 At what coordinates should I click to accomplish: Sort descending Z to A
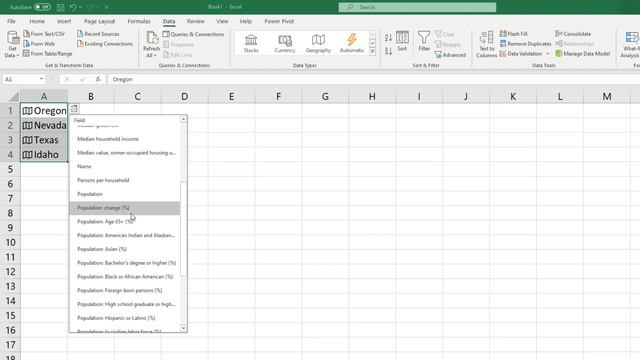point(388,51)
